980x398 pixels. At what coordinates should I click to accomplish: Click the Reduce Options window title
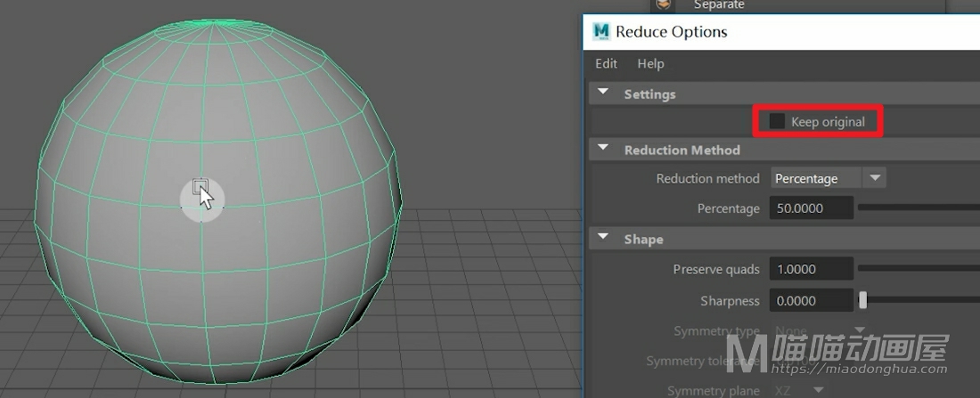tap(671, 32)
